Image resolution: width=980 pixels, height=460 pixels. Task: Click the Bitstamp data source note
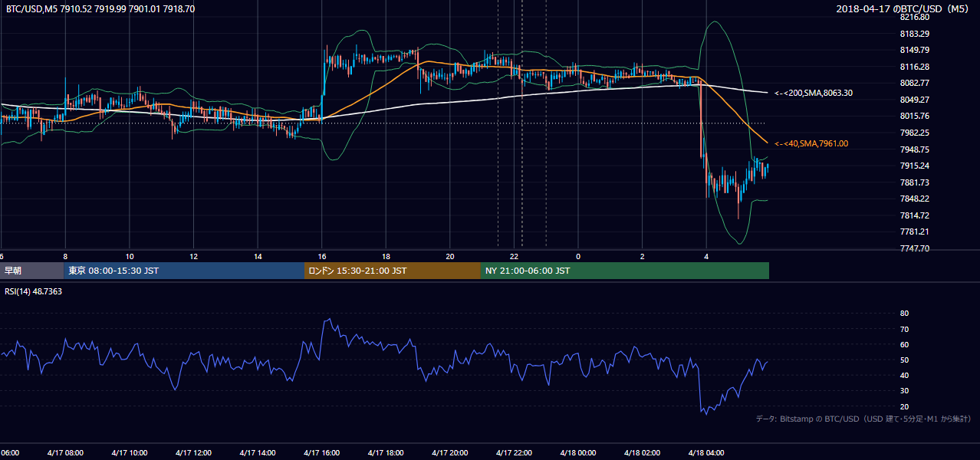click(x=863, y=419)
